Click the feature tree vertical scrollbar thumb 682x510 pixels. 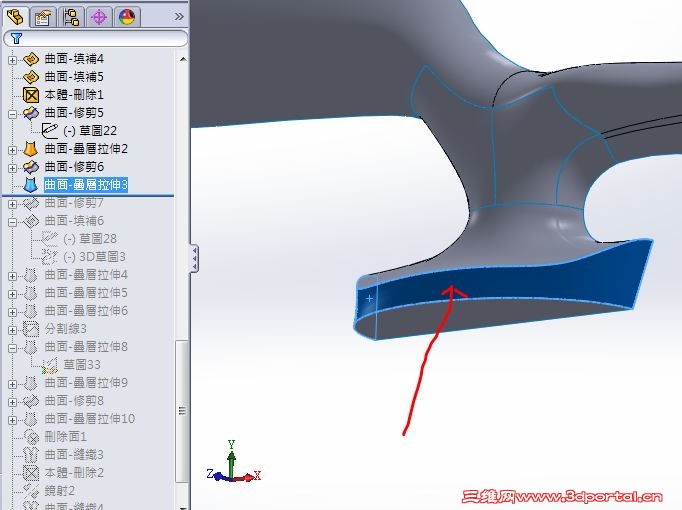coord(182,410)
